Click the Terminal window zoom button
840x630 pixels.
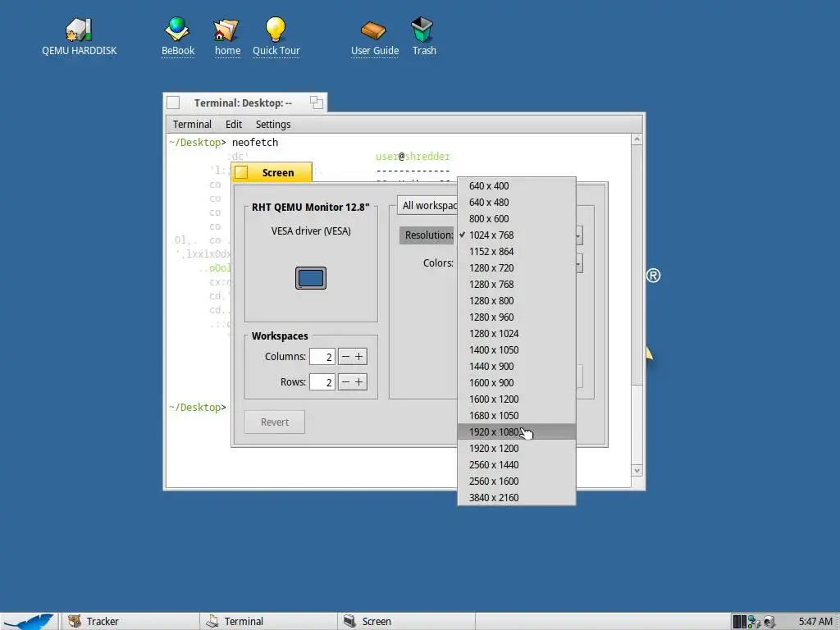(317, 103)
